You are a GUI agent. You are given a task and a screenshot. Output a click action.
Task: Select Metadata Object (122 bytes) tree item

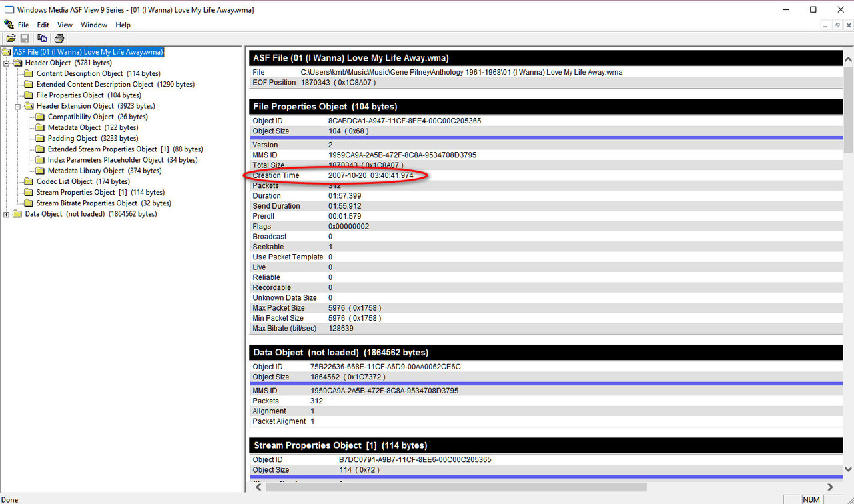[93, 127]
